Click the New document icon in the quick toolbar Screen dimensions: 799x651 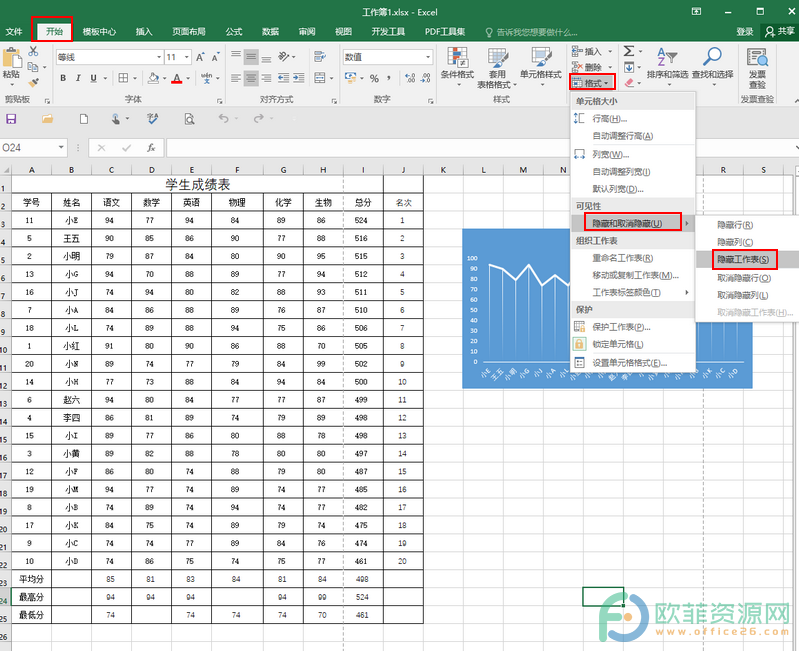click(x=84, y=119)
